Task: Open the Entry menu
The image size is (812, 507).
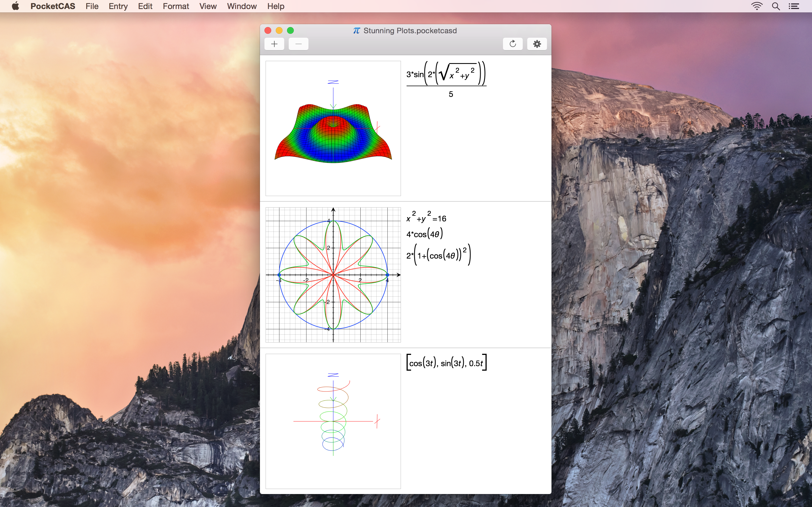Action: [118, 6]
